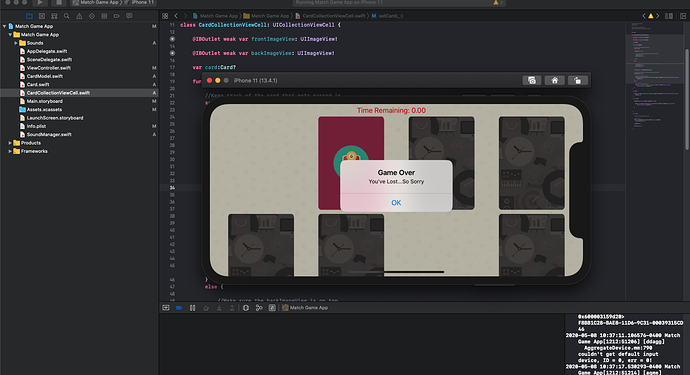Open Info.plist
This screenshot has height=375, width=690.
[36, 126]
